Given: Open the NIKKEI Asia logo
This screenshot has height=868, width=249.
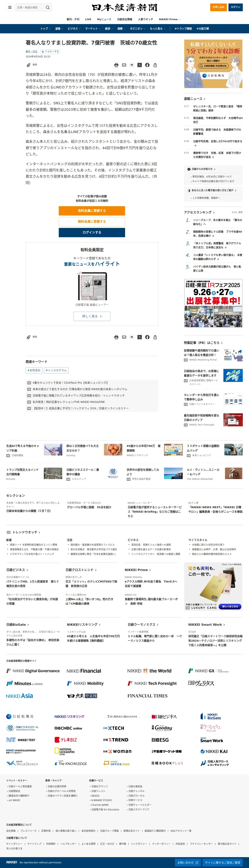Looking at the screenshot, I should pos(20,696).
